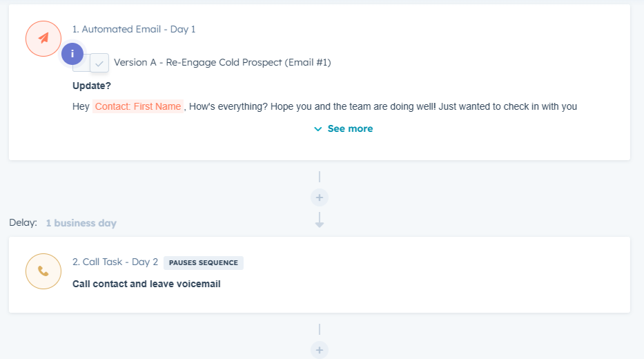Select the Automated Email - Day 1 heading
Screen dimensions: 644x359
(x=134, y=29)
